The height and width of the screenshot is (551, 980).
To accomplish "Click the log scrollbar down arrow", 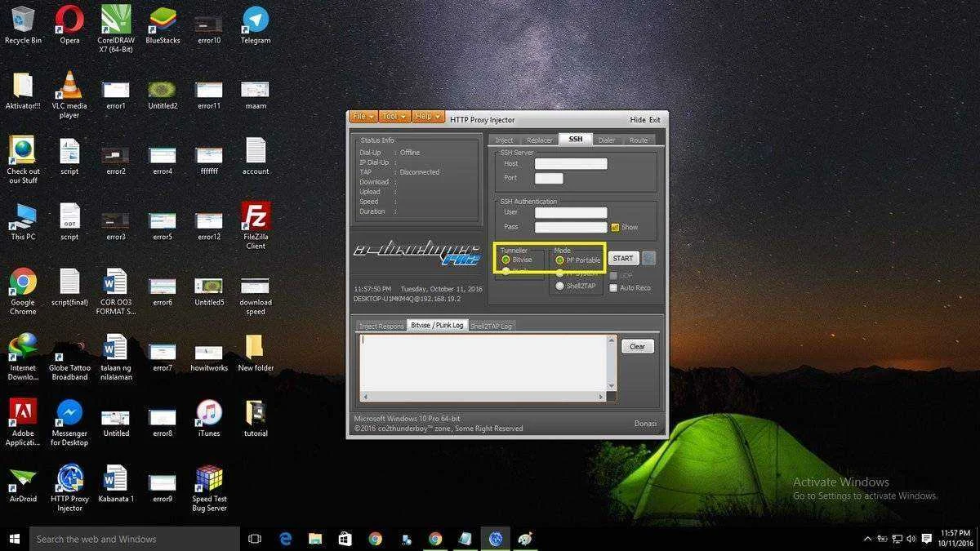I will [612, 385].
